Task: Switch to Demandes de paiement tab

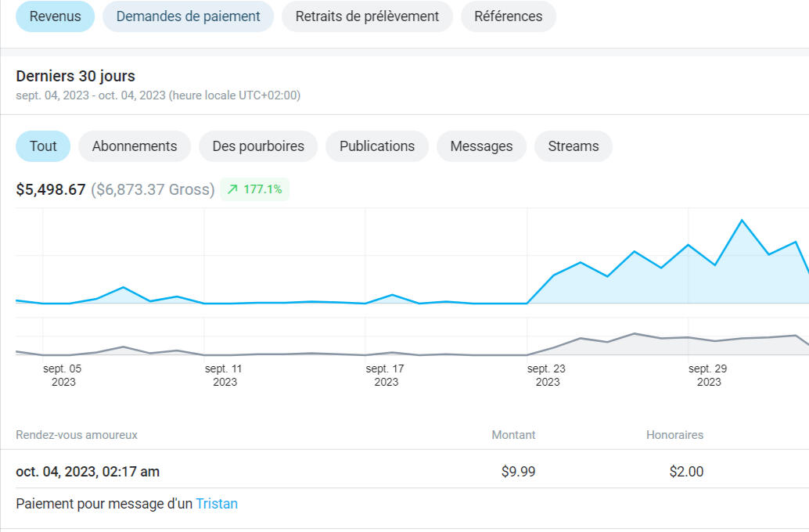Action: 188,16
